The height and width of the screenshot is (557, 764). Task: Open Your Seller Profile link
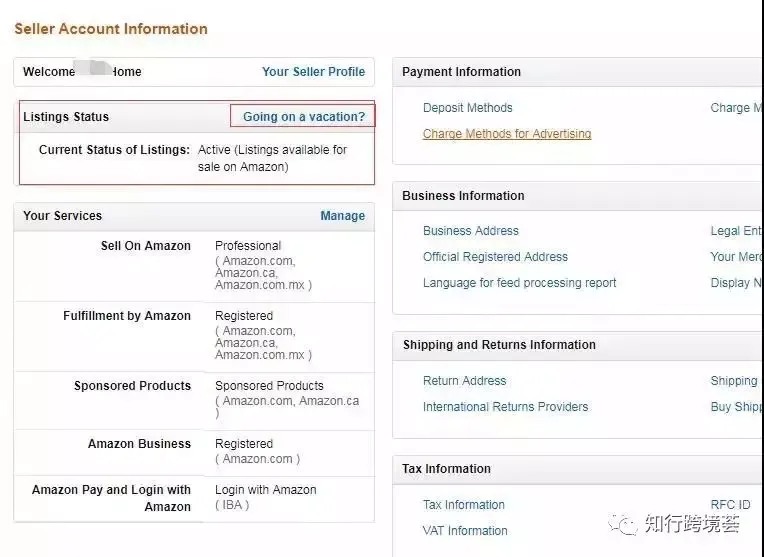click(x=313, y=72)
